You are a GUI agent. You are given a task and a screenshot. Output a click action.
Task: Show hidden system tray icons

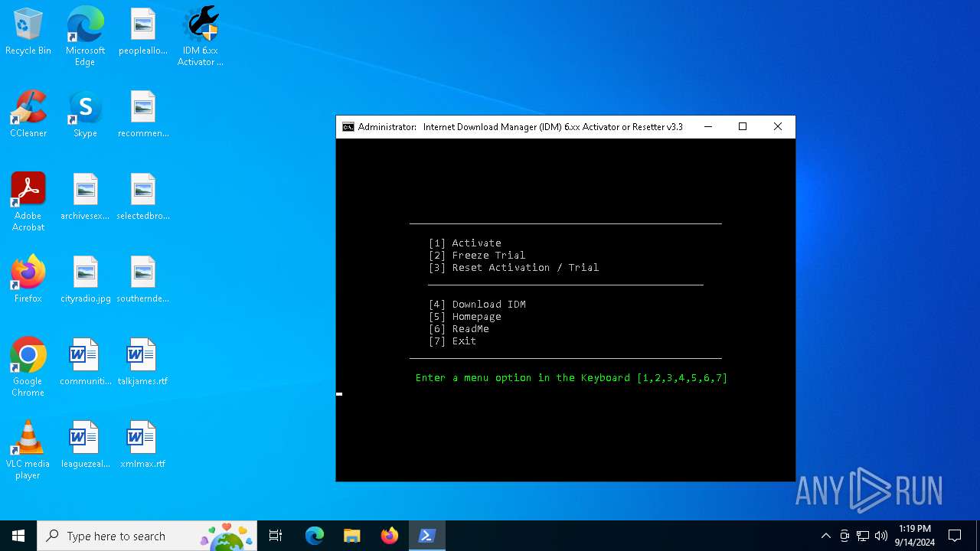click(x=825, y=536)
